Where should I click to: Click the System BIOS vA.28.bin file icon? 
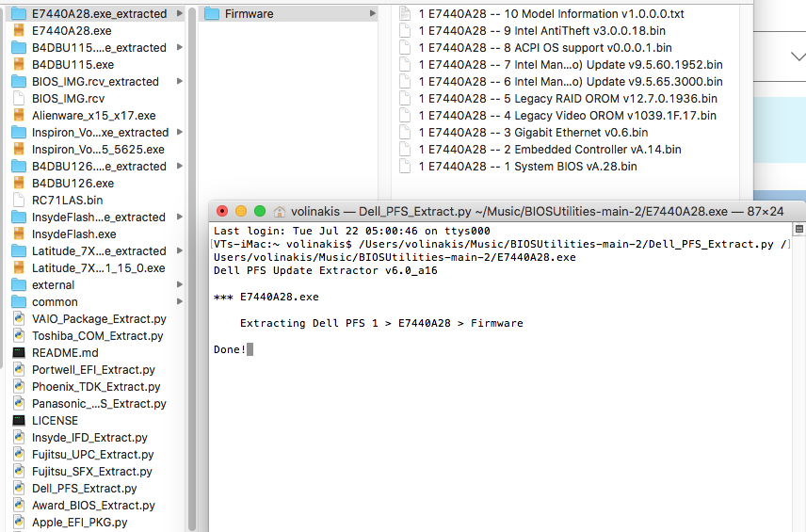pyautogui.click(x=405, y=167)
